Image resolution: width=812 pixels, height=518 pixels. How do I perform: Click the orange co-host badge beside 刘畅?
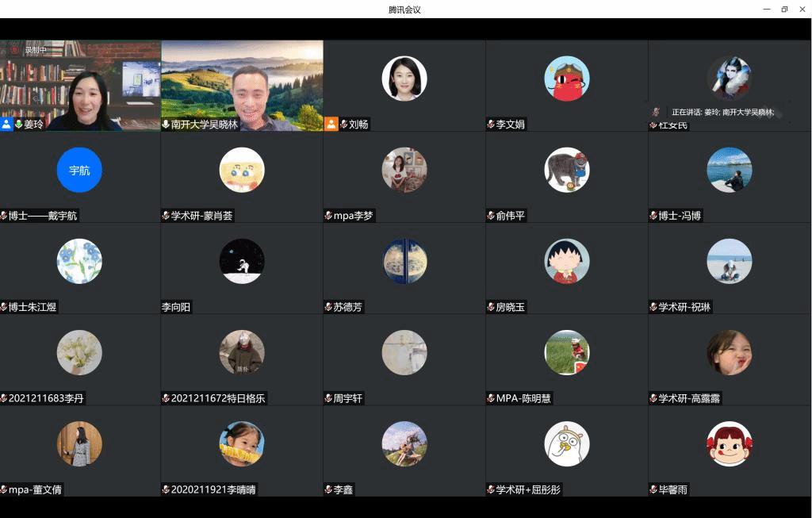click(331, 125)
